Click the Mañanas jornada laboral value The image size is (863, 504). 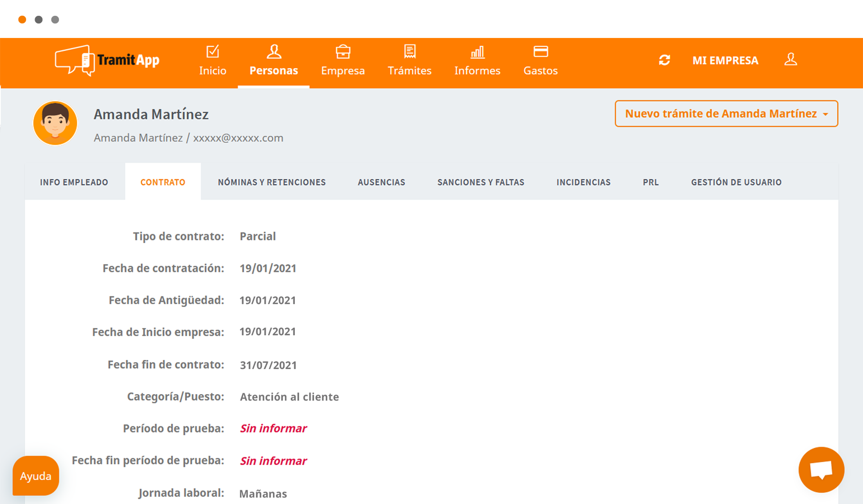point(263,494)
